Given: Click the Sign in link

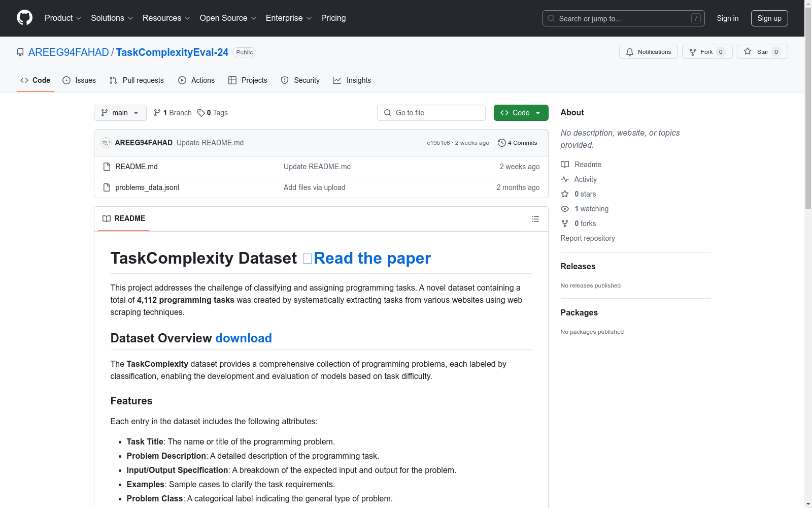Looking at the screenshot, I should pyautogui.click(x=728, y=18).
